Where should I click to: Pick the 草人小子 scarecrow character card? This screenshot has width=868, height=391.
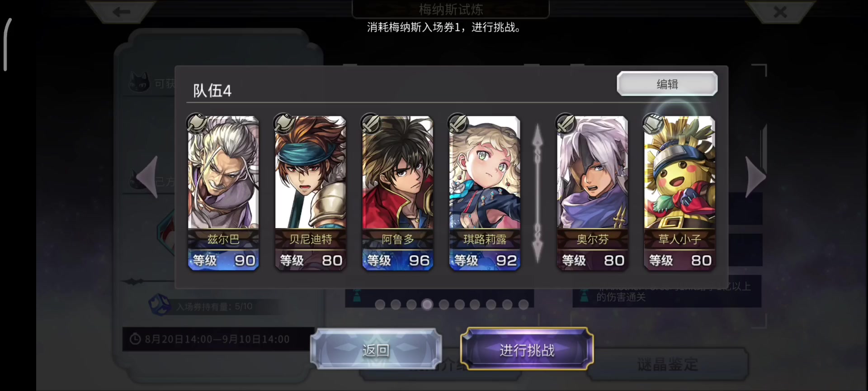(679, 193)
